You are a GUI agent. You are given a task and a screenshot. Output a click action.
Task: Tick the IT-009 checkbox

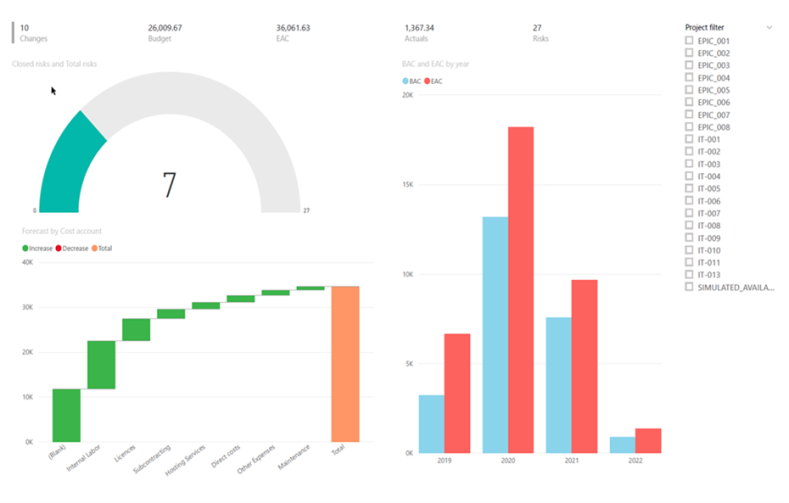pyautogui.click(x=689, y=238)
